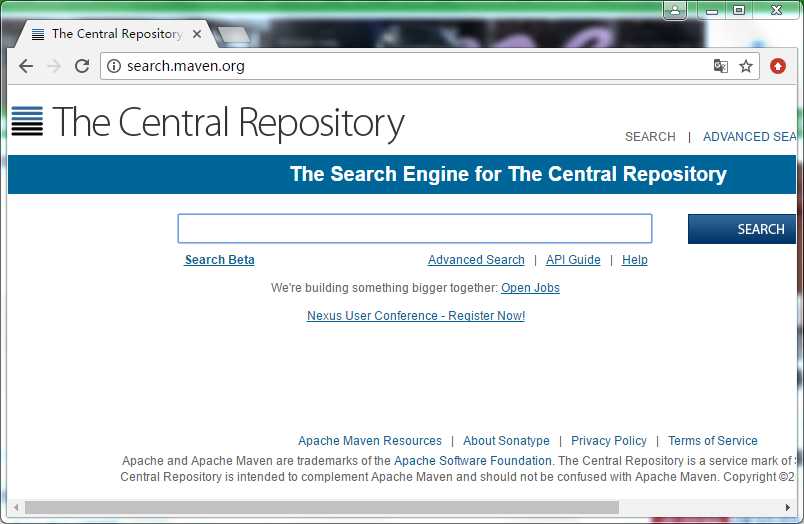Open Privacy Policy footer link
Viewport: 804px width, 524px height.
point(609,441)
